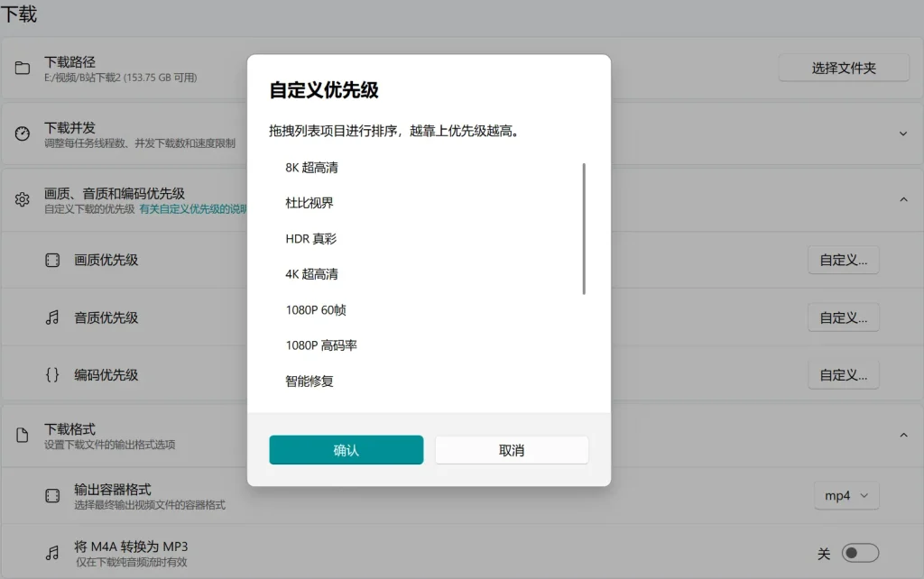Image resolution: width=924 pixels, height=579 pixels.
Task: Click the gear icon beside 画质、音质和编码优先级
Action: (x=23, y=199)
